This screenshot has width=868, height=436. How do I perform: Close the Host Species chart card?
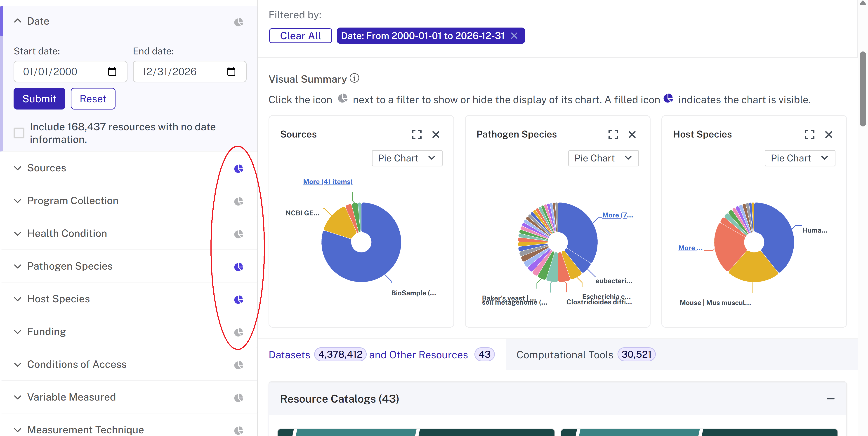pyautogui.click(x=829, y=134)
